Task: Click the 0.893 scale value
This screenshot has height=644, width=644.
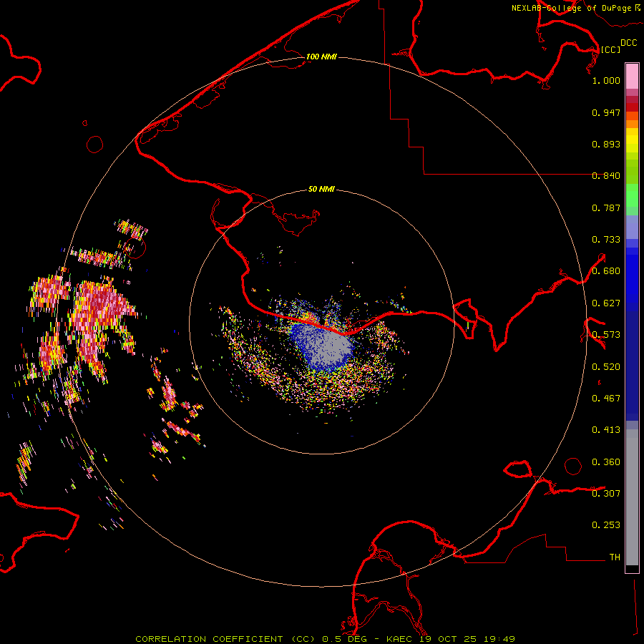Action: tap(606, 144)
